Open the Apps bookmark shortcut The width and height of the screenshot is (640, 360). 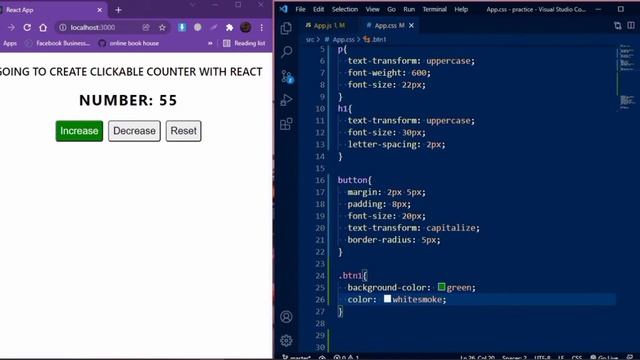tap(9, 43)
